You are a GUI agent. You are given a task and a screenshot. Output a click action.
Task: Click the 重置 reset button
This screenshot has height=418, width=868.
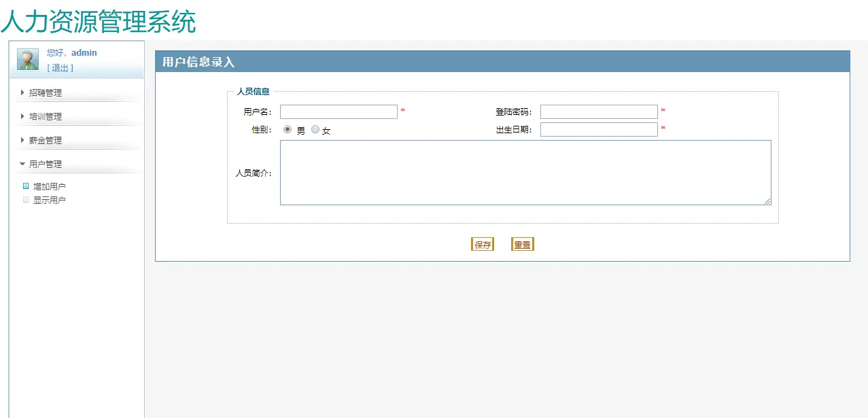pos(522,243)
